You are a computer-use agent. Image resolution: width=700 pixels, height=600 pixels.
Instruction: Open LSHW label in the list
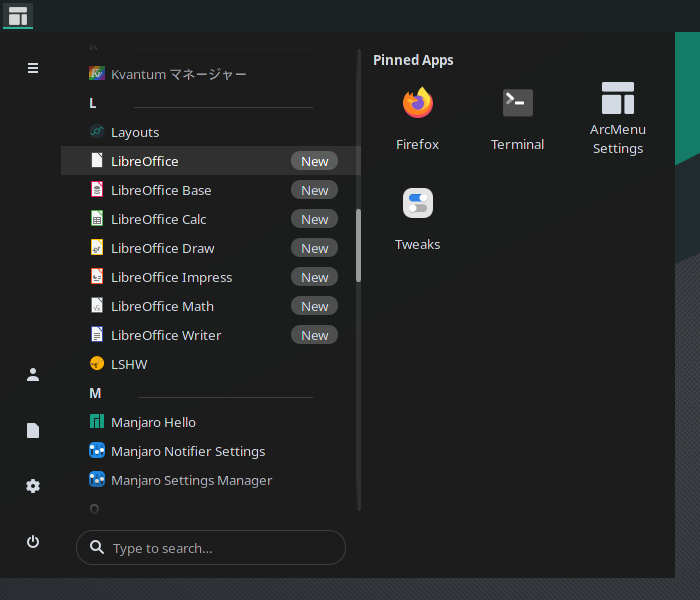coord(129,364)
